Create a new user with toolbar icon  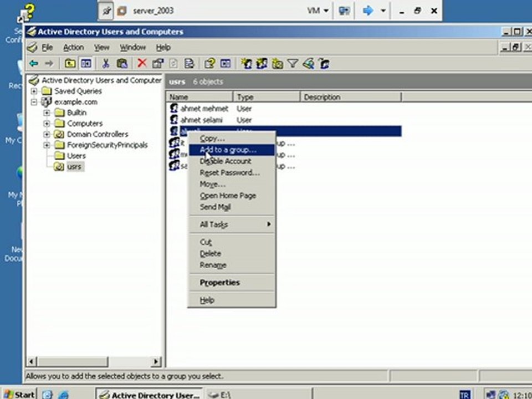point(246,63)
